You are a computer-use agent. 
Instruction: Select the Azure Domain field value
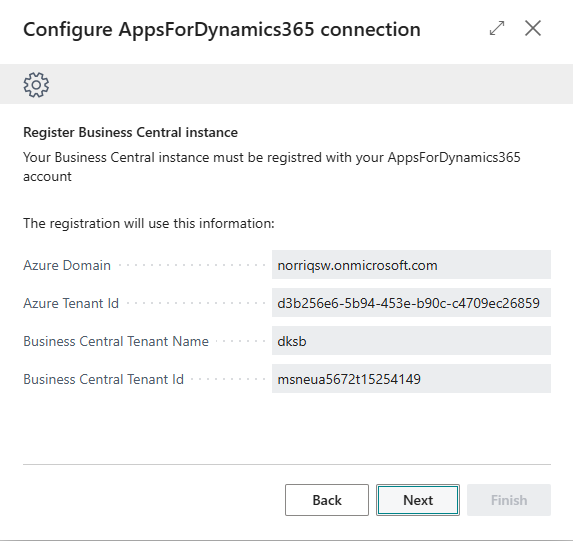[411, 265]
